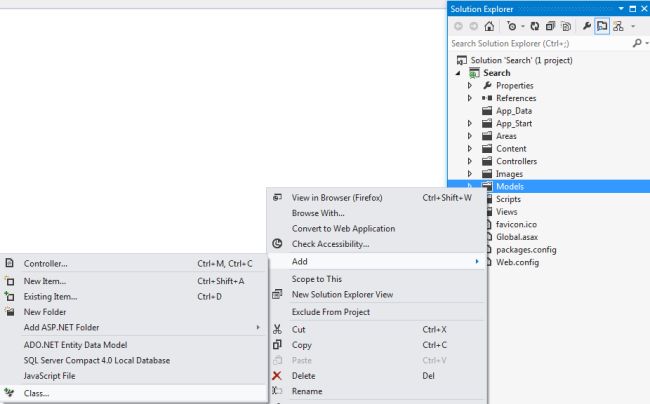The image size is (650, 404).
Task: Click the Solution Explorer panel title
Action: click(x=482, y=9)
